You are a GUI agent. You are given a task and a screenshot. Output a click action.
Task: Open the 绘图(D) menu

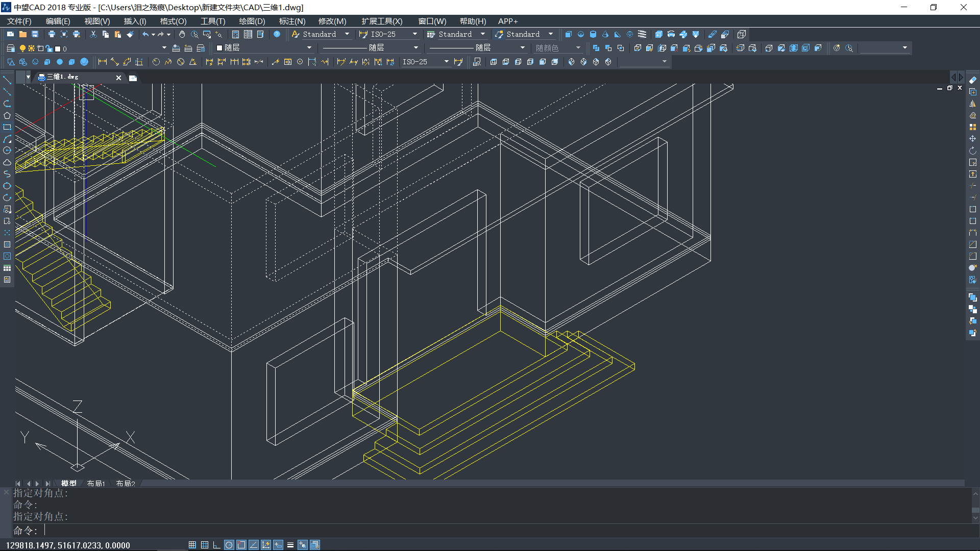click(252, 21)
